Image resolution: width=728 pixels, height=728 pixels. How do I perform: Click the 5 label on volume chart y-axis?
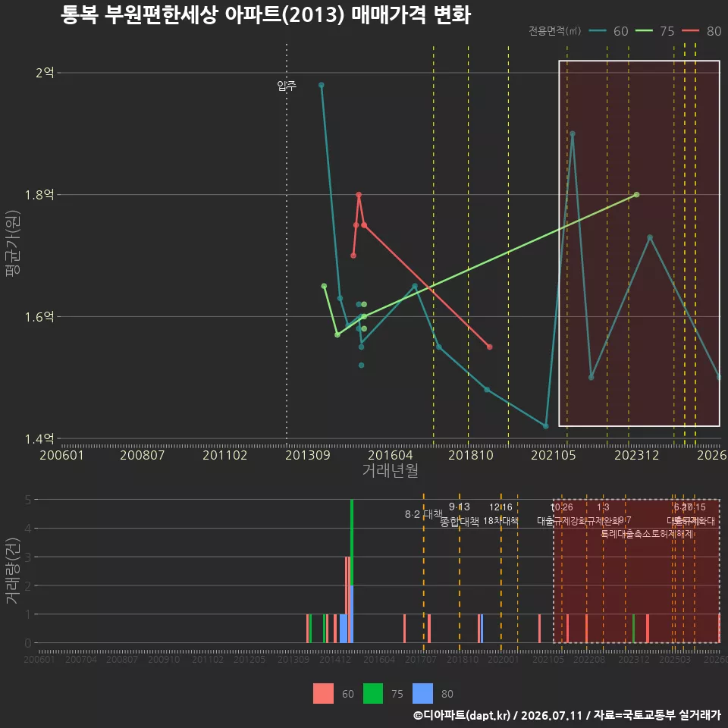tap(28, 500)
